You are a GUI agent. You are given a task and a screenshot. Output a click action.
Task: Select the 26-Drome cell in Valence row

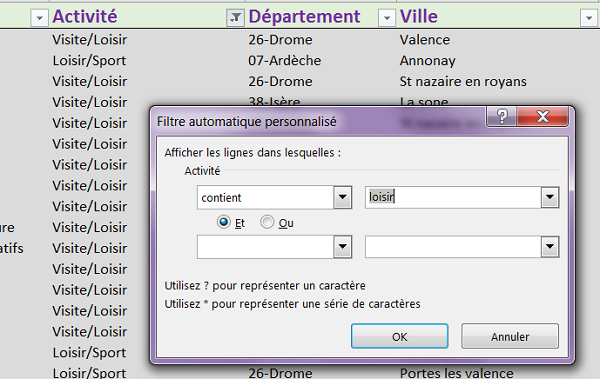pyautogui.click(x=280, y=40)
